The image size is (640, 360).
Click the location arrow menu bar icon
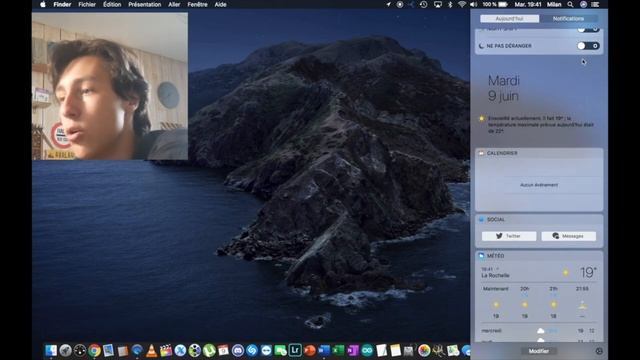(388, 4)
